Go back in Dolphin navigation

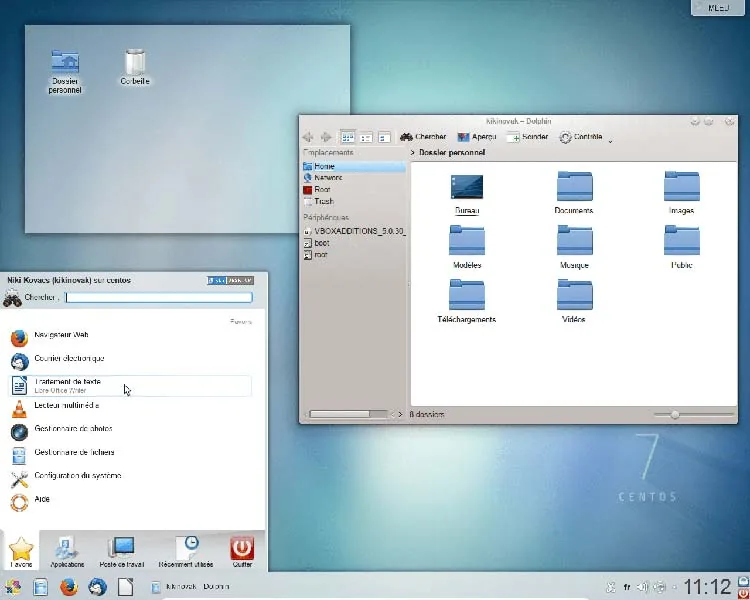pos(308,137)
